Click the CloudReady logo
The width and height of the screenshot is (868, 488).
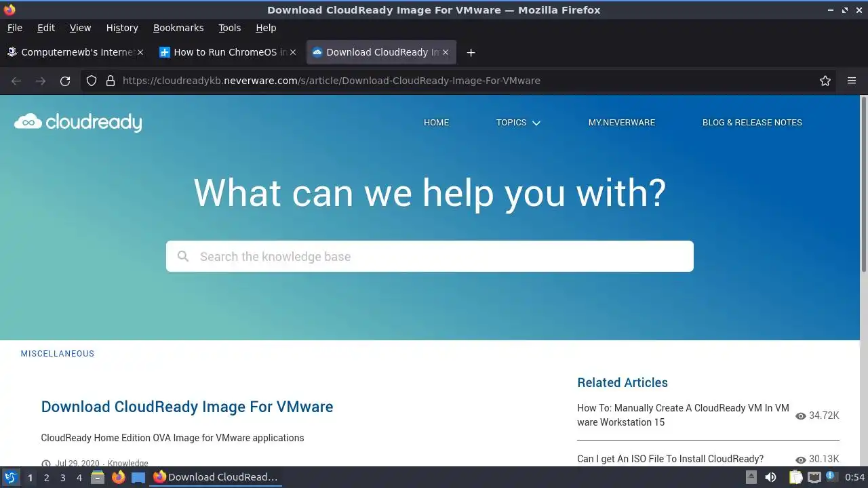coord(78,122)
